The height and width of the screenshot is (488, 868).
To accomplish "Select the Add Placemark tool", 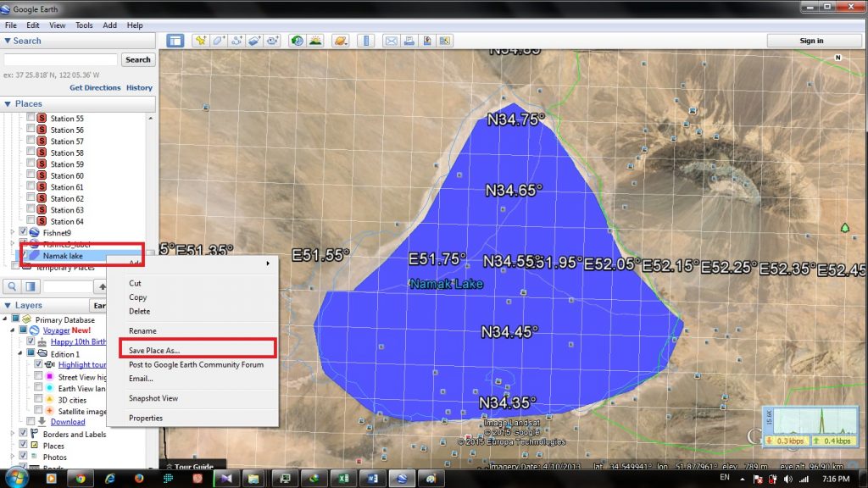I will click(201, 40).
